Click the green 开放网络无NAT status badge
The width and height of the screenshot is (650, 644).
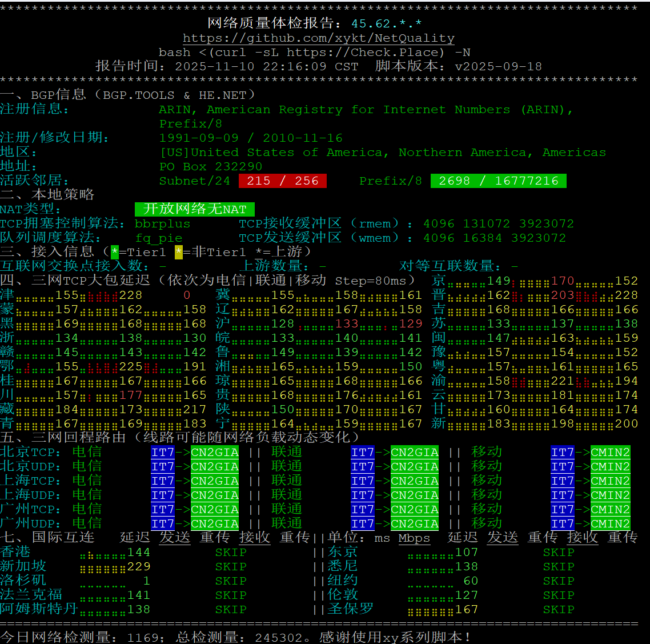tap(195, 209)
